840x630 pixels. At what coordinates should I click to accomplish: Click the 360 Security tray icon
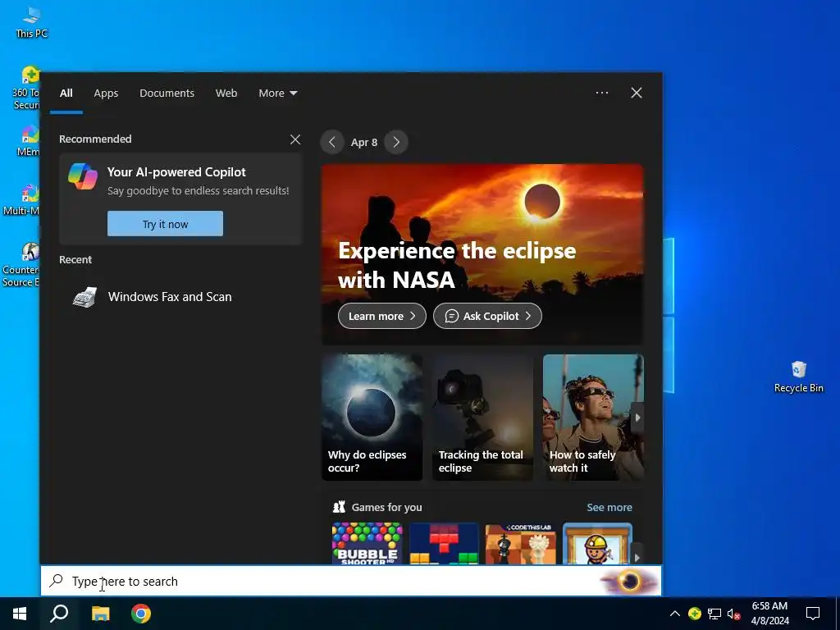(x=694, y=614)
